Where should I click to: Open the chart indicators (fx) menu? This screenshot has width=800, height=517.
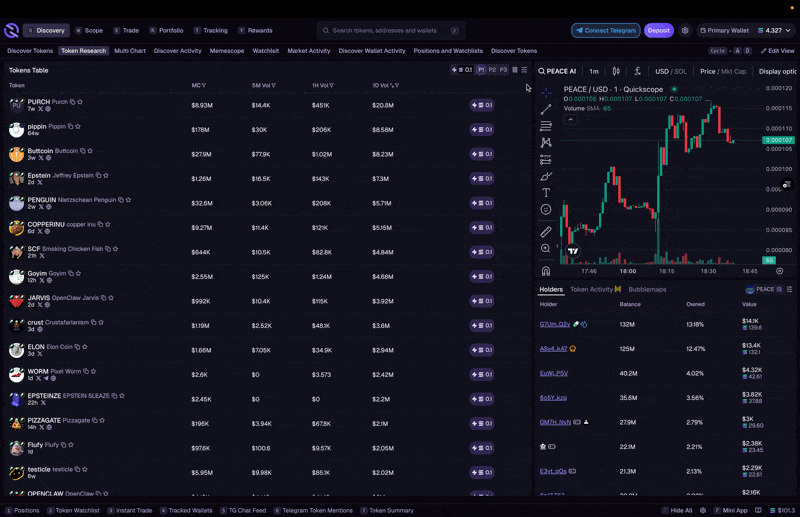[637, 71]
